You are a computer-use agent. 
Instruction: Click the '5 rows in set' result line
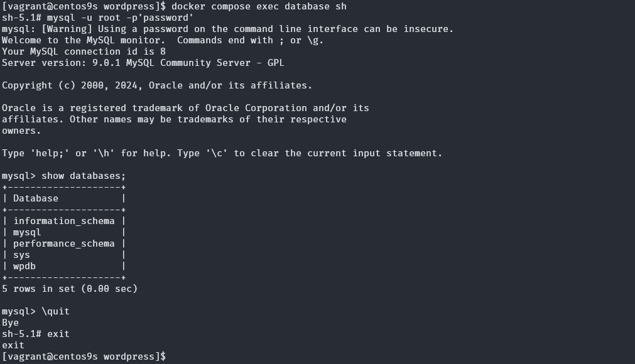tap(69, 289)
